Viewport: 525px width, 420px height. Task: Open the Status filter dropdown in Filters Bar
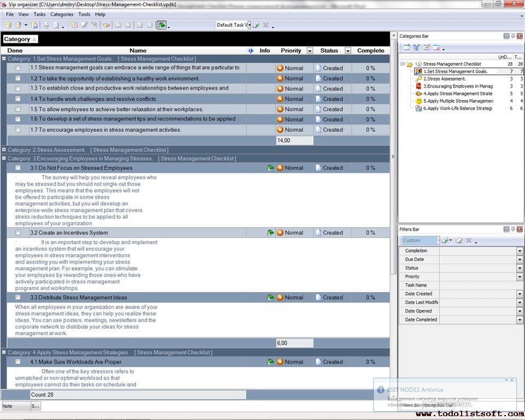[x=520, y=268]
